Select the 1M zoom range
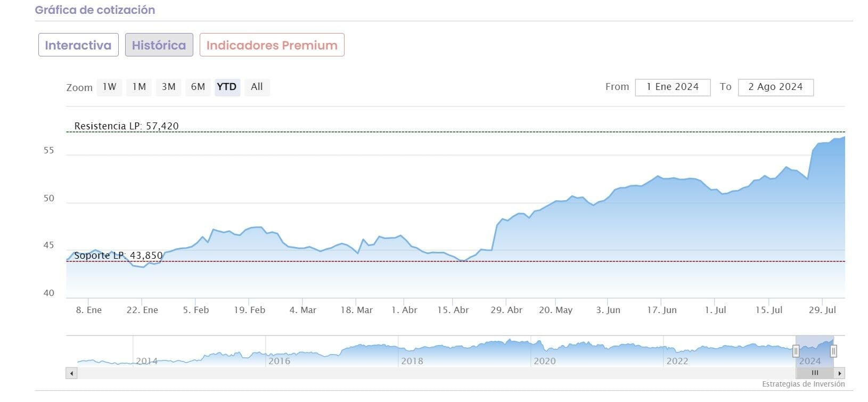The width and height of the screenshot is (868, 402). point(139,87)
